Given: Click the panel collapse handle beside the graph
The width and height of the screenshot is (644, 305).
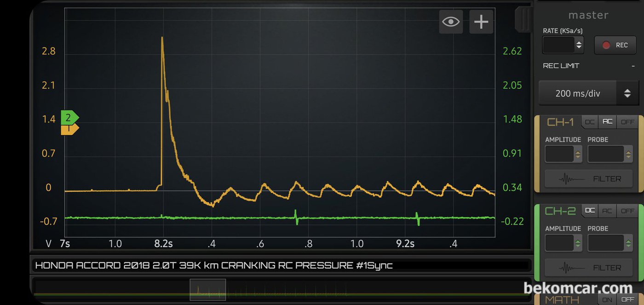Looking at the screenshot, I should [523, 19].
